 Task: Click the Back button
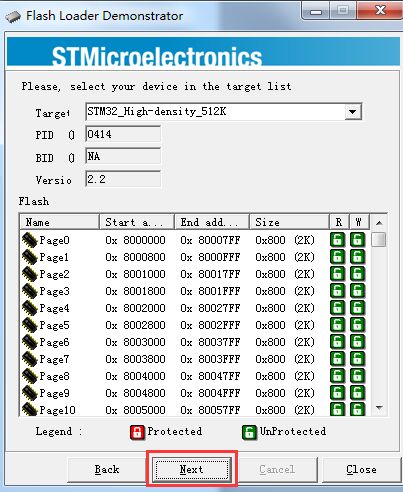107,469
